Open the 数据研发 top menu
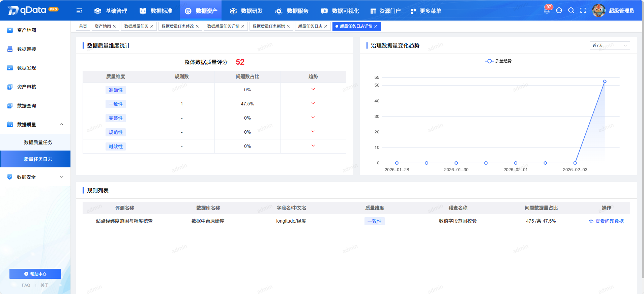This screenshot has width=644, height=294. [246, 11]
